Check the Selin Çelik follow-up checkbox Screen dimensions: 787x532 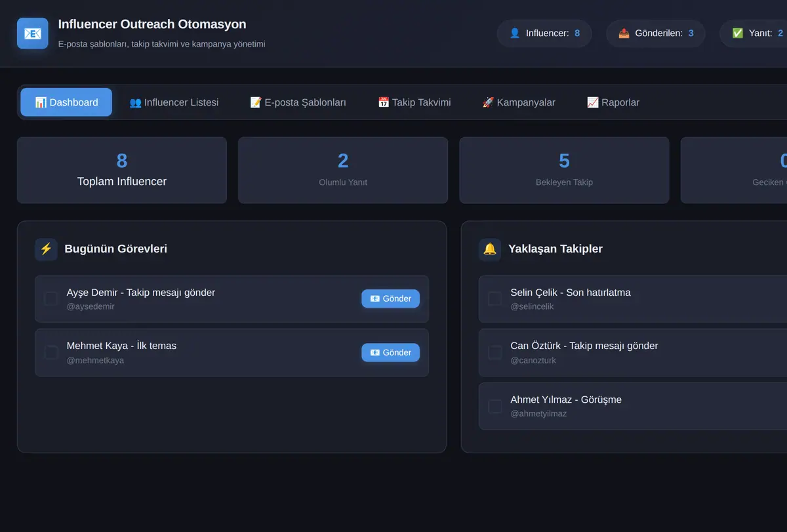[495, 299]
